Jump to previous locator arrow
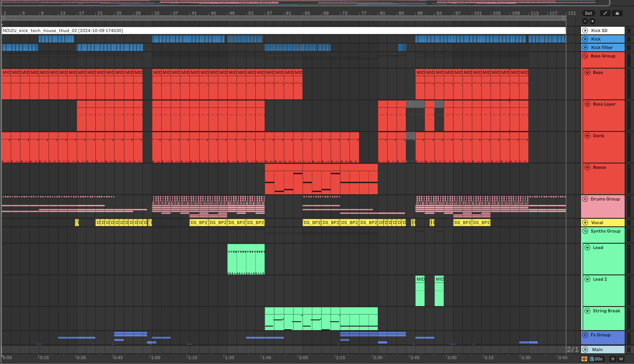634x364 pixels. [x=585, y=21]
